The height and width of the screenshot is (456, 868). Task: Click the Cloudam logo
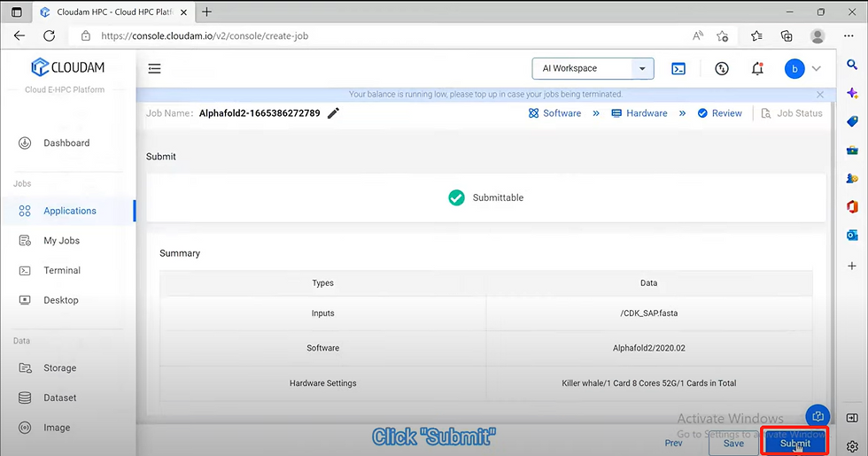[67, 67]
